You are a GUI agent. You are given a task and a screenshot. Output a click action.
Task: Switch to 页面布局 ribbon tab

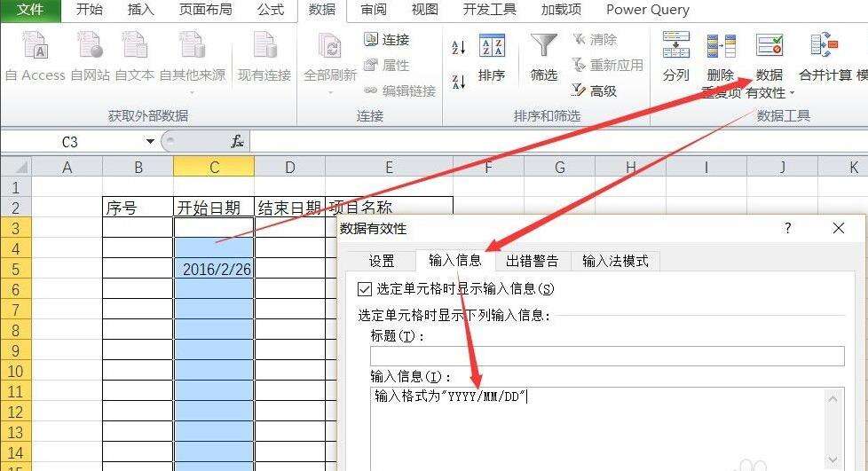(206, 10)
